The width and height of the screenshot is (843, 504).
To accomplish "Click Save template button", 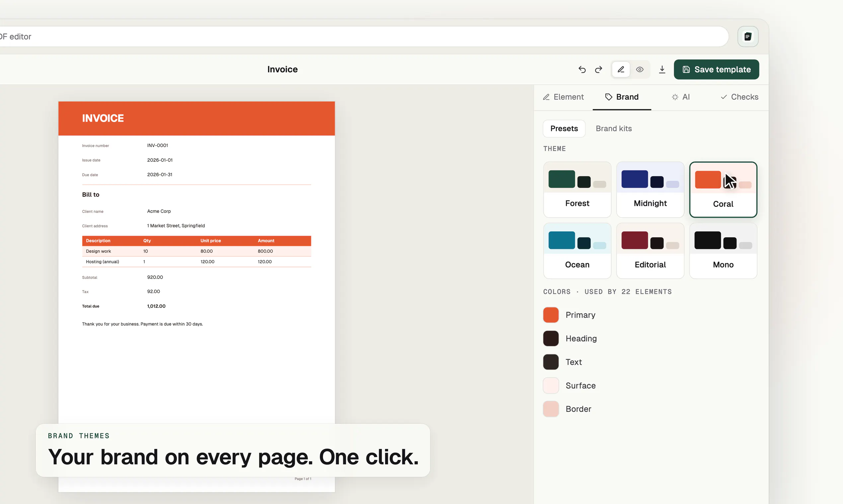I will pyautogui.click(x=716, y=70).
